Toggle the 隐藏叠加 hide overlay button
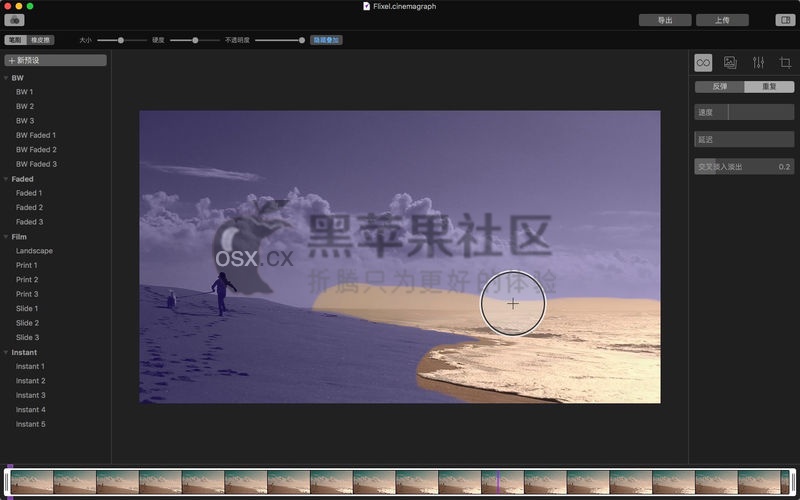 click(x=326, y=40)
